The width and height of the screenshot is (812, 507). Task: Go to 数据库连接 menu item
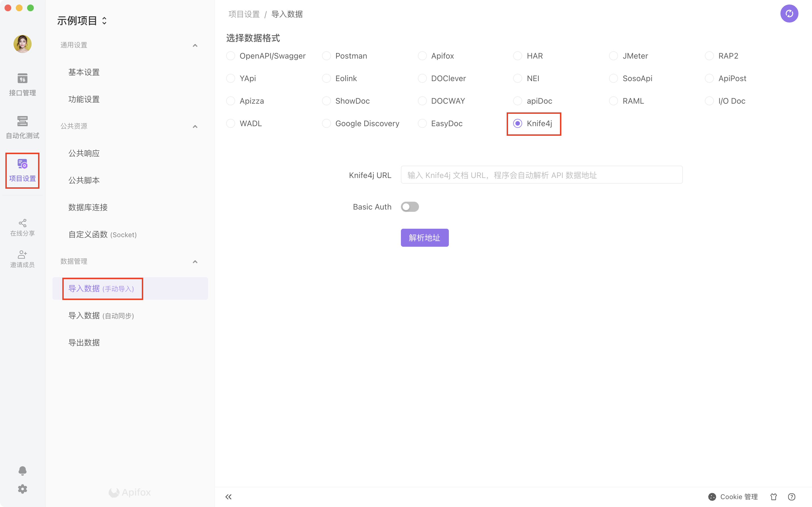(x=88, y=207)
